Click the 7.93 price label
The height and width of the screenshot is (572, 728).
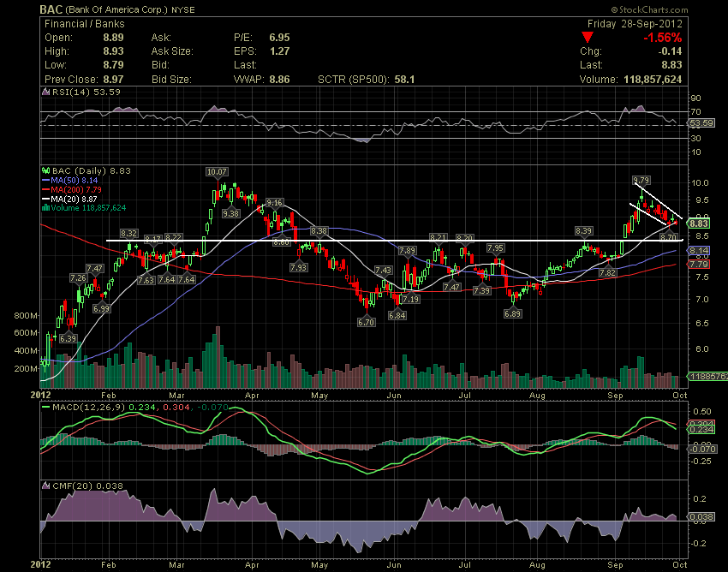point(298,267)
